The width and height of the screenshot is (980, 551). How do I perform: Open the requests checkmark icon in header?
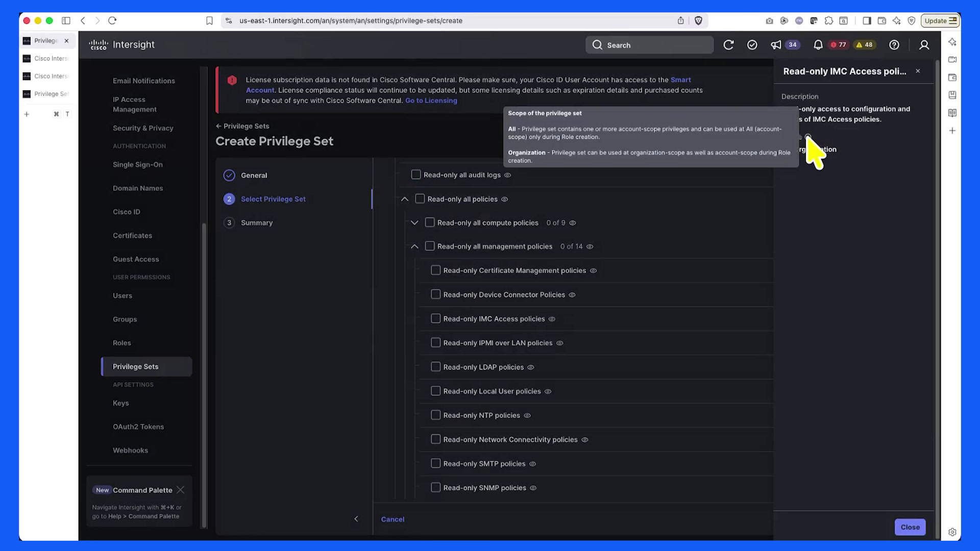[752, 45]
